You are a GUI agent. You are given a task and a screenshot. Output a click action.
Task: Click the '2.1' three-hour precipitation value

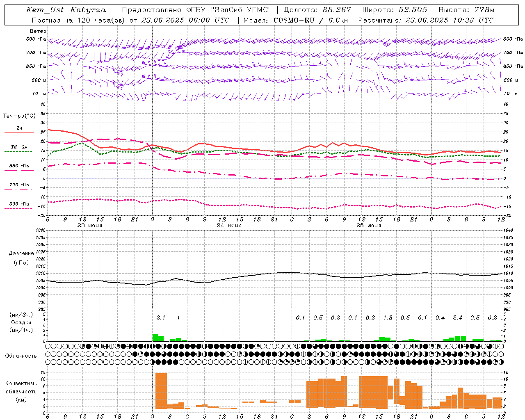pyautogui.click(x=161, y=317)
